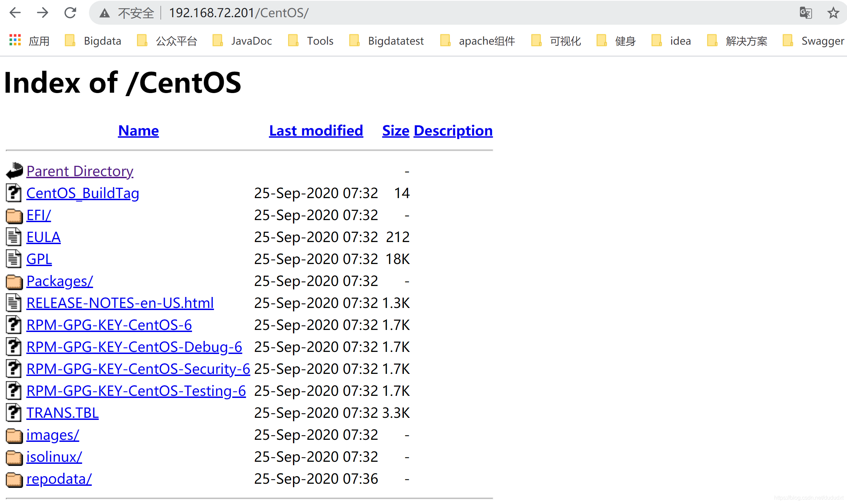Click the browser forward arrow
This screenshot has height=504, width=847.
coord(43,13)
